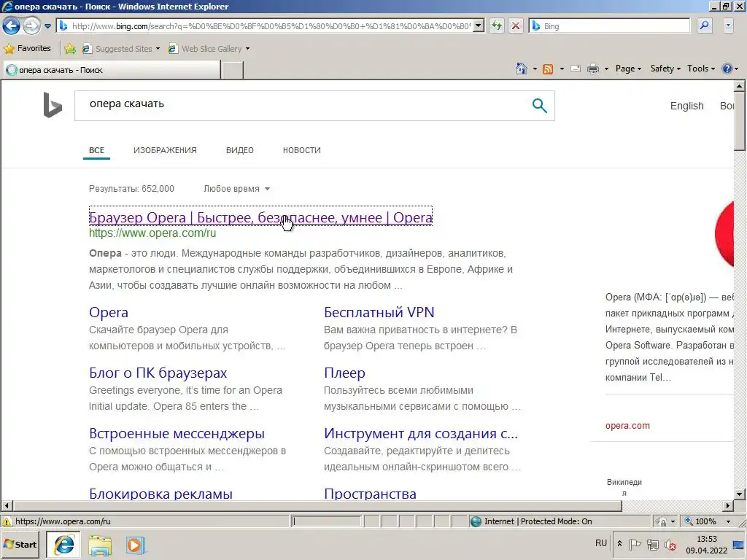Switch language to English

coord(686,106)
